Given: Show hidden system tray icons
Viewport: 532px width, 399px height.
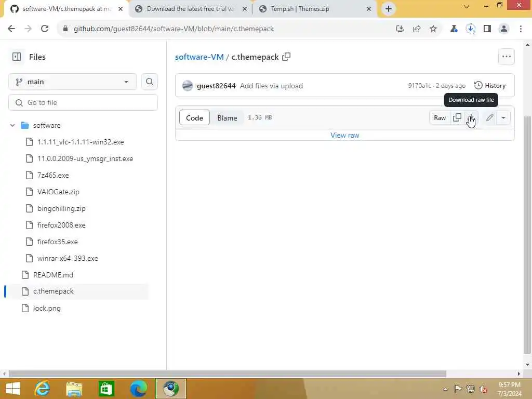Looking at the screenshot, I should point(445,389).
